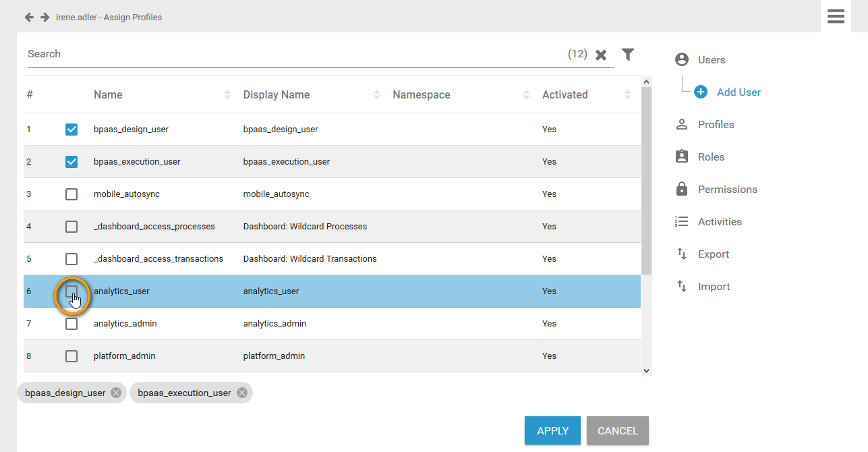
Task: Remove the bpaas_design_user chip
Action: click(116, 393)
